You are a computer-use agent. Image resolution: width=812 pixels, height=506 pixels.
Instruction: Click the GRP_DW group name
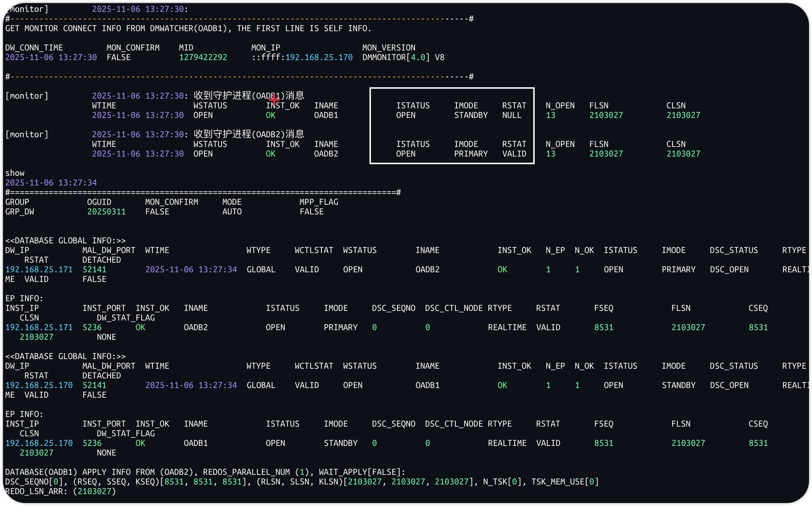(20, 212)
